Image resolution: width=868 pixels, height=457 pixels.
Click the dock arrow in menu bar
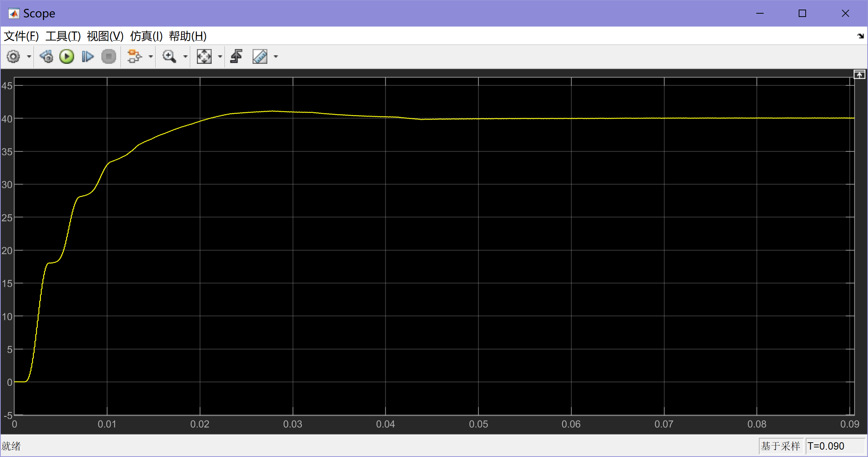pyautogui.click(x=860, y=36)
